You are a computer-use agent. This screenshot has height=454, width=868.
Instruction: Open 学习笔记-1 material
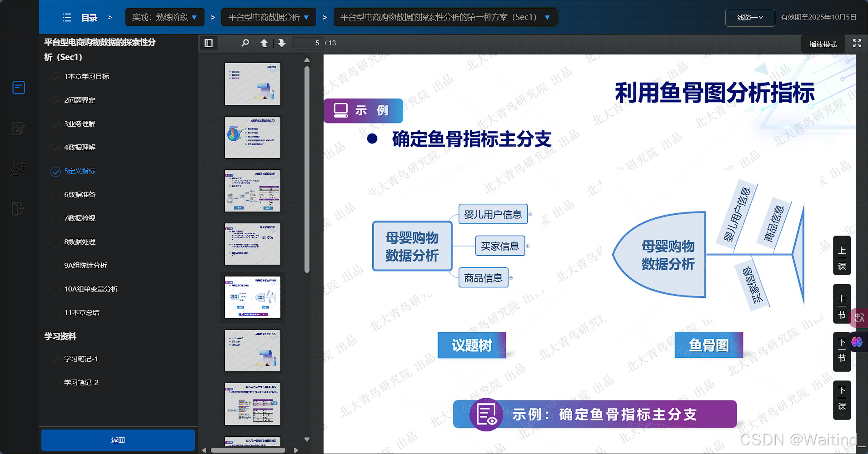(x=81, y=359)
